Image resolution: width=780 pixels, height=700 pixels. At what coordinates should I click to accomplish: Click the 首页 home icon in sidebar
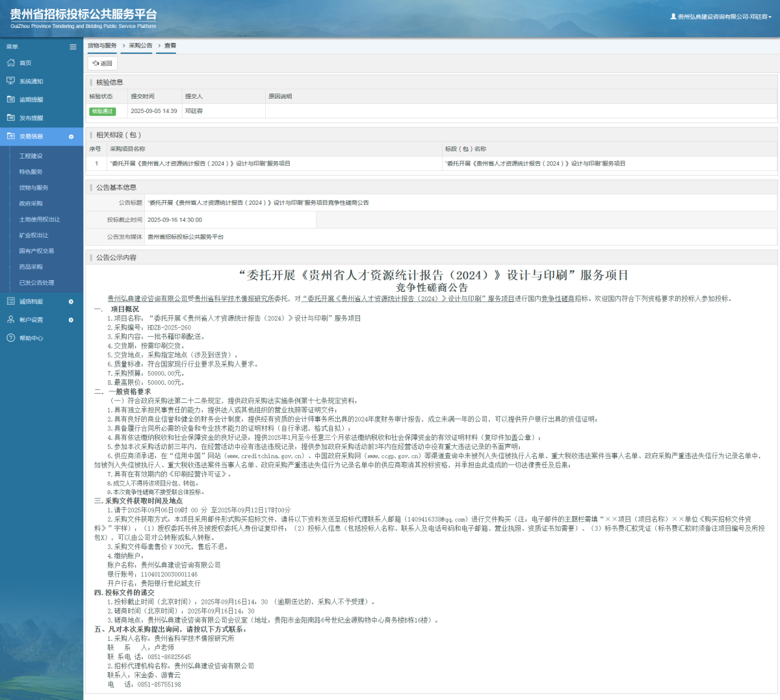10,62
